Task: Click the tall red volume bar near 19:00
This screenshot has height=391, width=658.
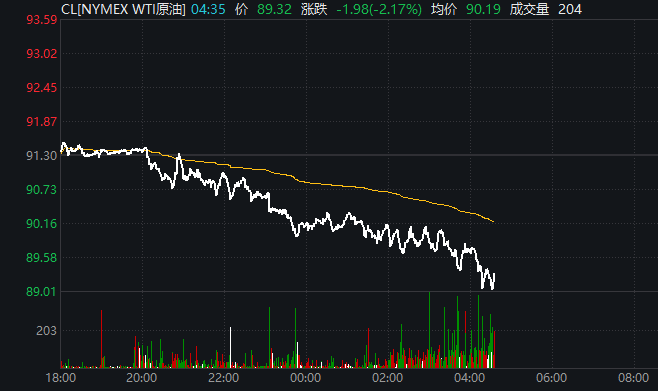Action: pyautogui.click(x=101, y=339)
